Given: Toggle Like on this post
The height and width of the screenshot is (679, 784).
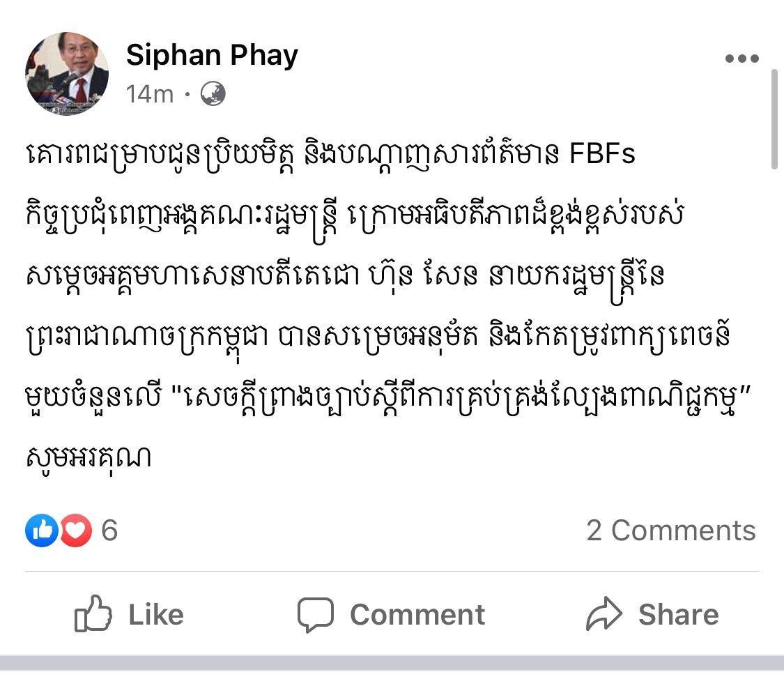Looking at the screenshot, I should (x=129, y=614).
